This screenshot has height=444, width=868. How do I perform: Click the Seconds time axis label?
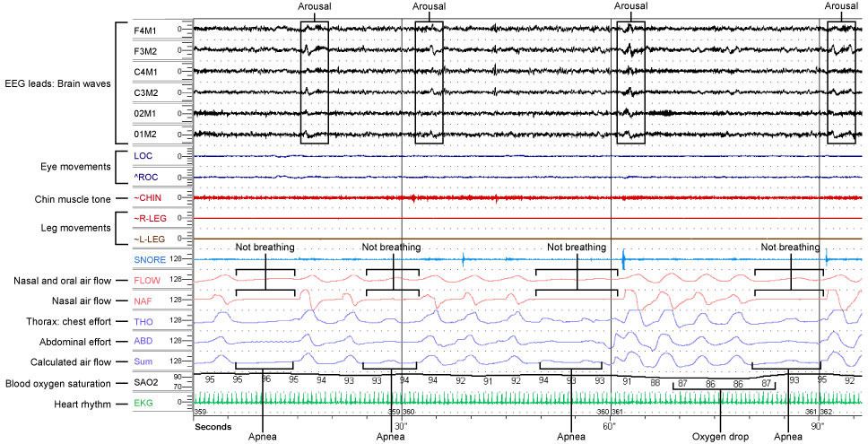213,427
